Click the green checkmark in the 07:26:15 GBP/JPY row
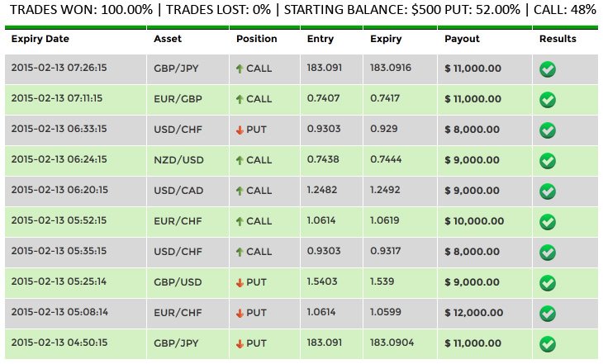Image resolution: width=603 pixels, height=364 pixels. click(x=547, y=69)
